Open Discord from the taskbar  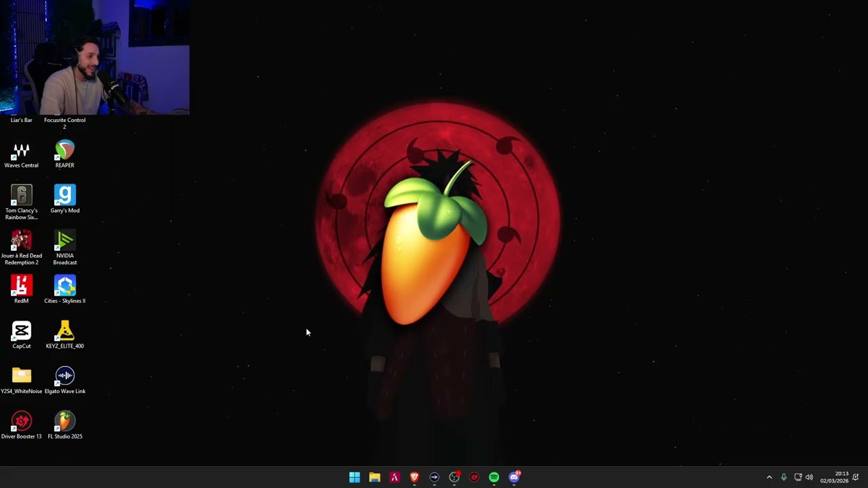[x=514, y=477]
